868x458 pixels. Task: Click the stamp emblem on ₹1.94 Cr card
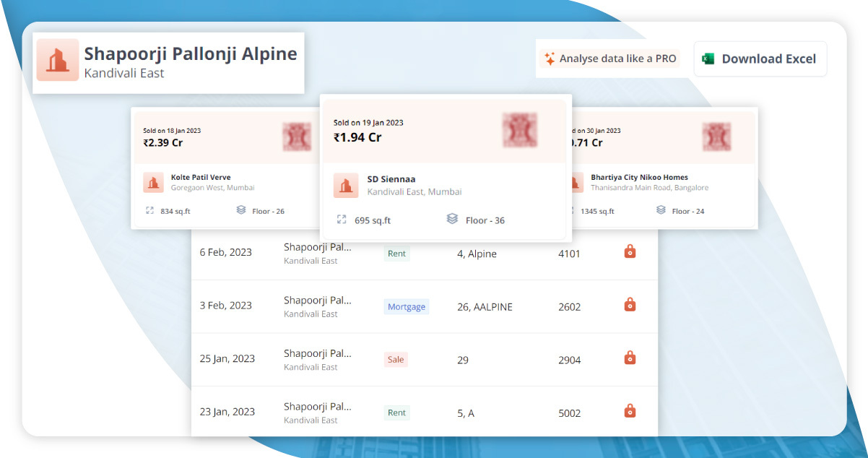point(520,130)
